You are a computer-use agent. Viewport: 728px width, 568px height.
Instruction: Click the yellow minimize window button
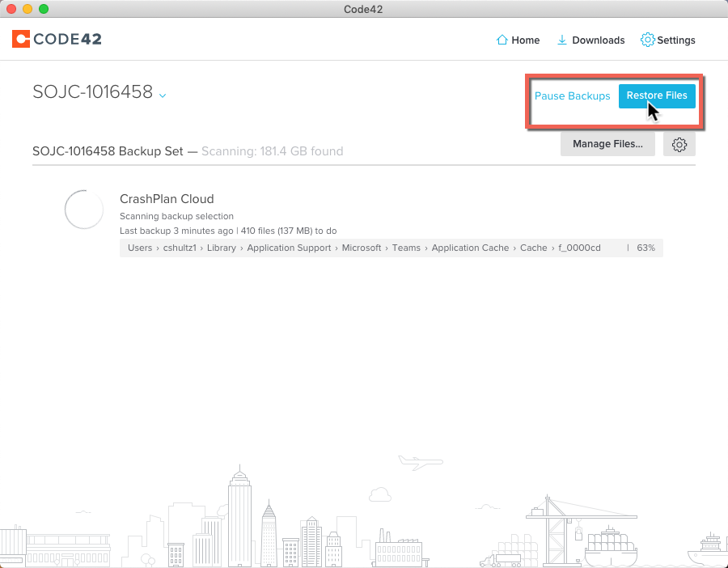click(x=28, y=9)
